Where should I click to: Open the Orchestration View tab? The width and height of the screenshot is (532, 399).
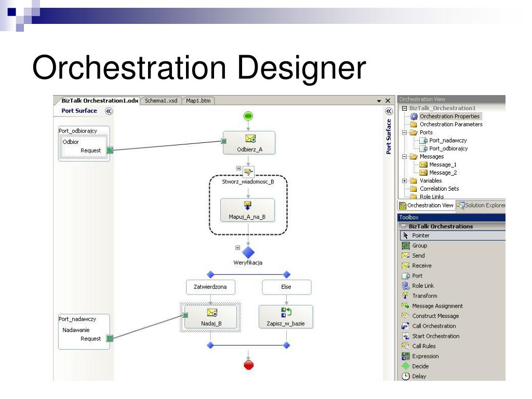point(427,205)
